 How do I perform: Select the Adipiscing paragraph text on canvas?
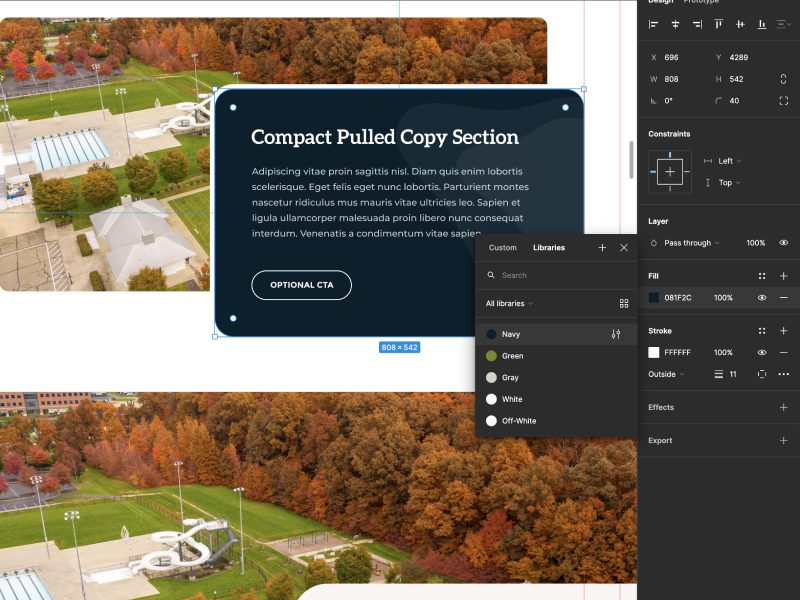[x=390, y=203]
